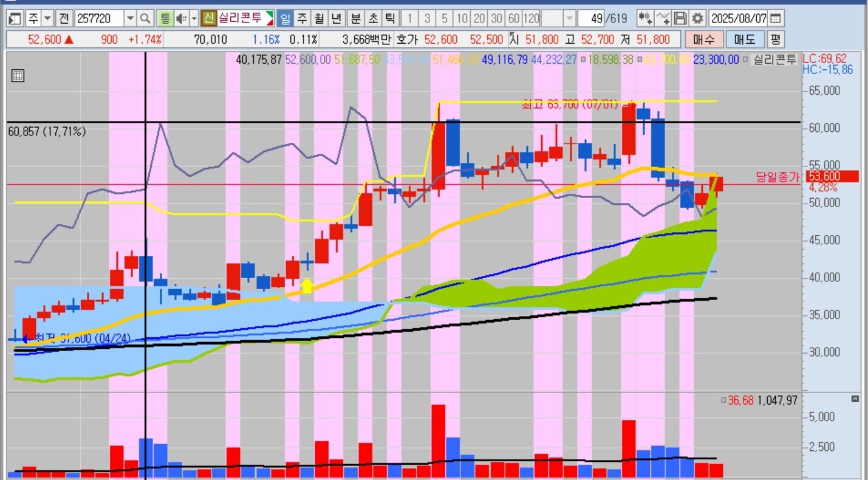Switch to the 월 monthly chart period
The width and height of the screenshot is (868, 480).
[319, 18]
